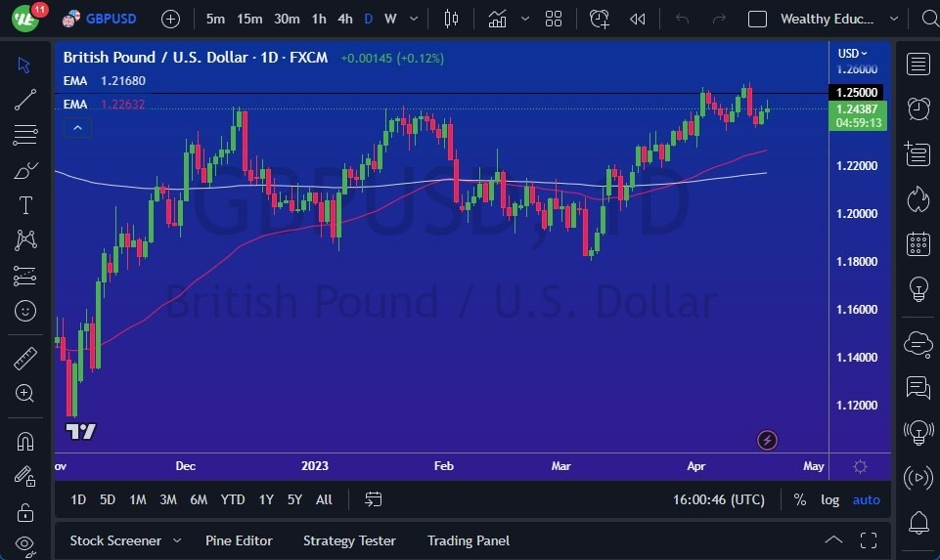Select the weekly W timeframe
This screenshot has height=560, width=940.
click(x=390, y=20)
